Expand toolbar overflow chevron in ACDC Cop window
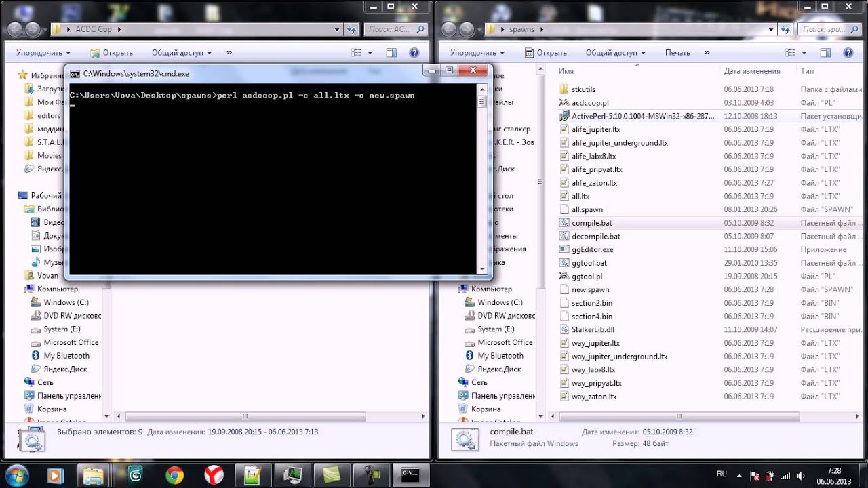 [229, 53]
